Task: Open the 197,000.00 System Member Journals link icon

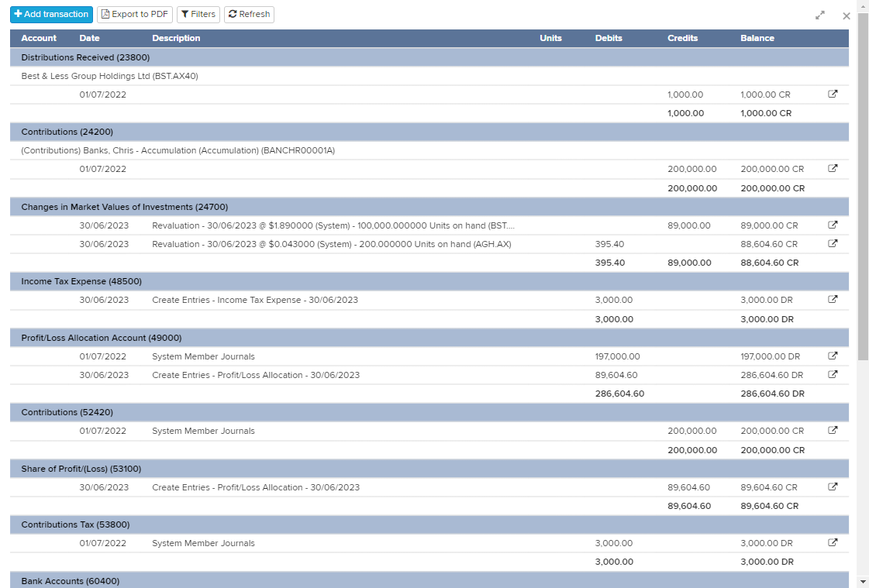Action: coord(833,356)
